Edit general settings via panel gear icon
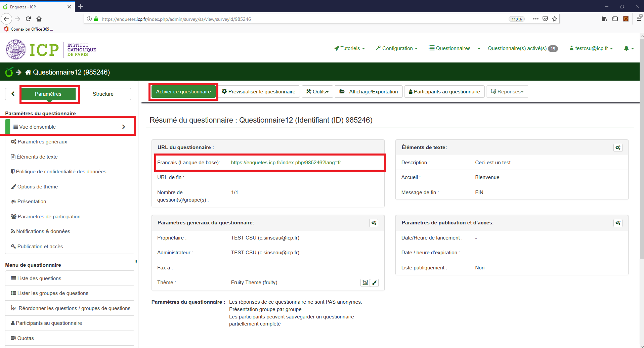Screen dimensions: 644x348 pyautogui.click(x=374, y=223)
